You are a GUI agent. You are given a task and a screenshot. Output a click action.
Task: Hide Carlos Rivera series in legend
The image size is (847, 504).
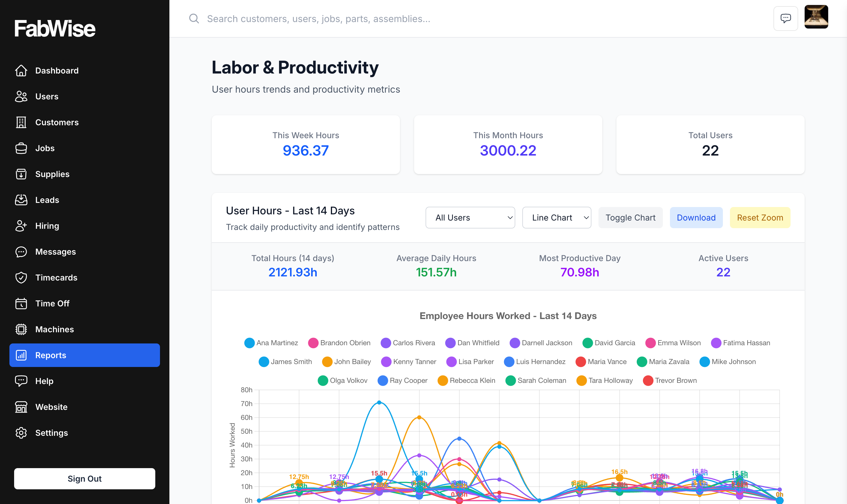(408, 343)
